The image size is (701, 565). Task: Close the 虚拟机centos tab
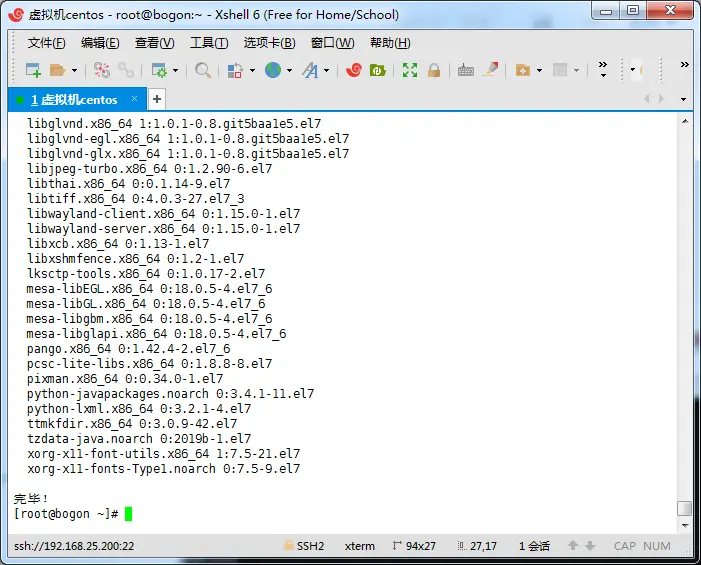coord(134,98)
